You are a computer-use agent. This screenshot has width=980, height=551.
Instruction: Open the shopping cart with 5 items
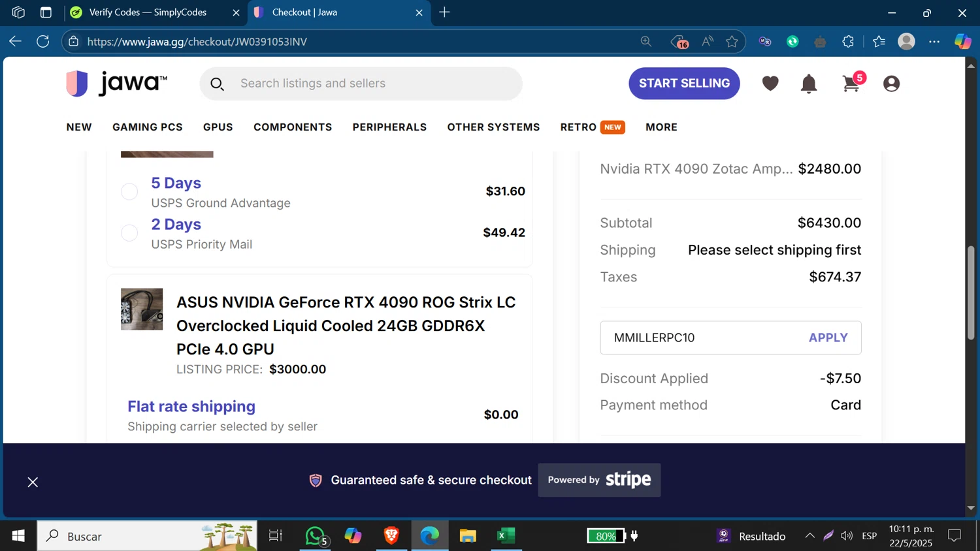pos(853,83)
